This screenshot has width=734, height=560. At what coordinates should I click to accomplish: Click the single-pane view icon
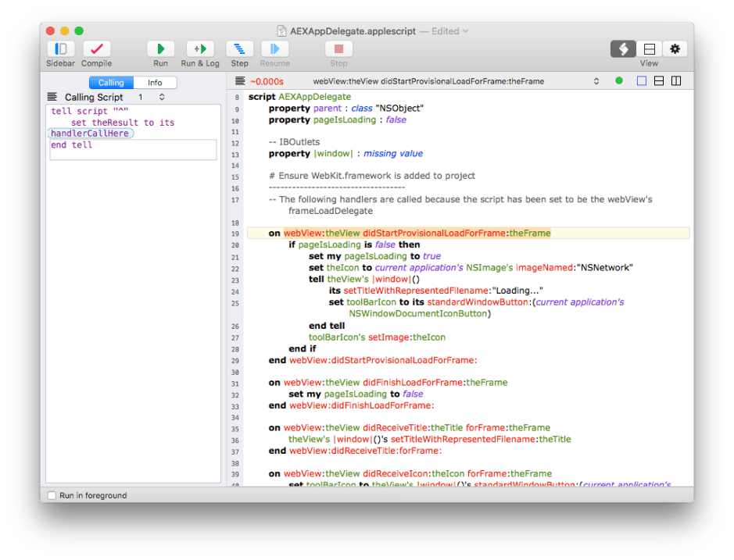[x=642, y=80]
